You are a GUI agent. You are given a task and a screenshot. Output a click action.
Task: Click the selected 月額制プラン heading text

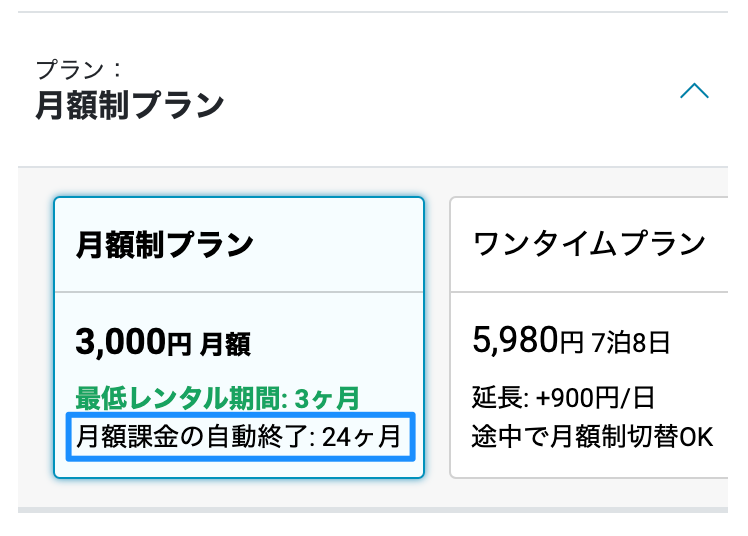tap(130, 105)
